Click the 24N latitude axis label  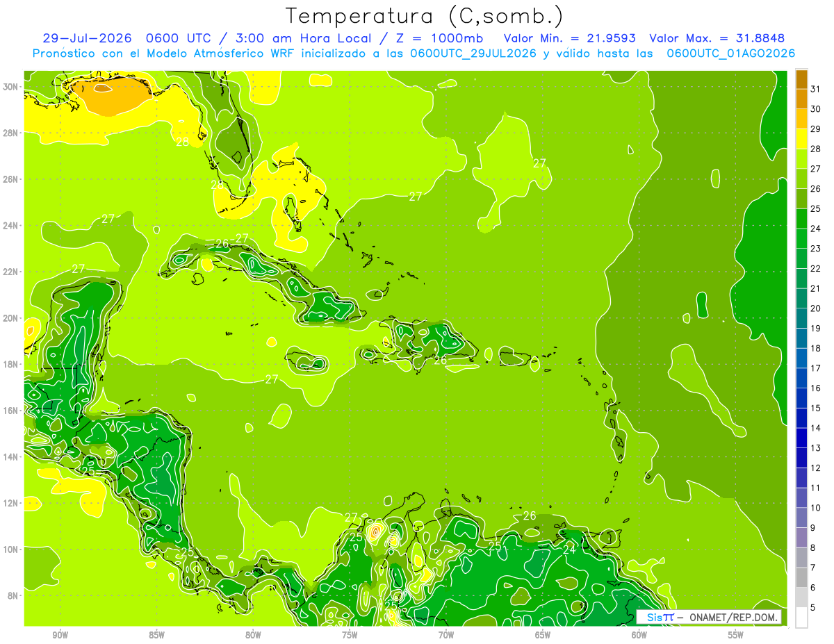tap(12, 226)
